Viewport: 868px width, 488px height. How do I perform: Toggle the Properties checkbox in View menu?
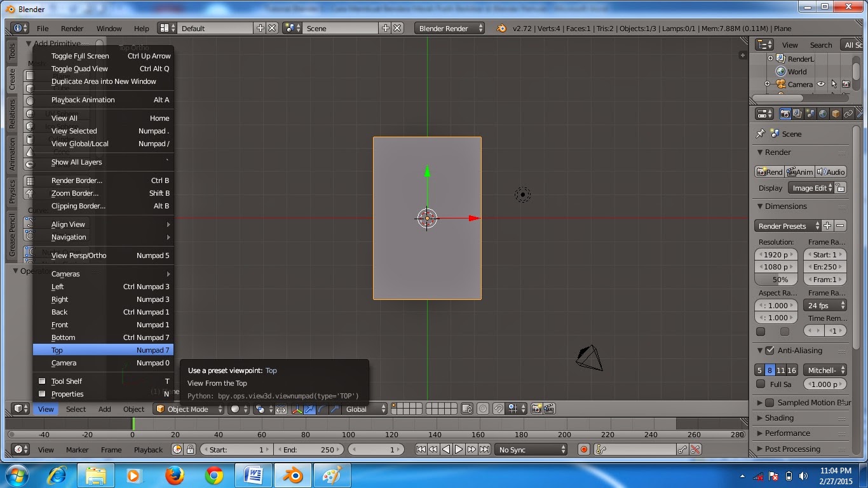click(43, 394)
